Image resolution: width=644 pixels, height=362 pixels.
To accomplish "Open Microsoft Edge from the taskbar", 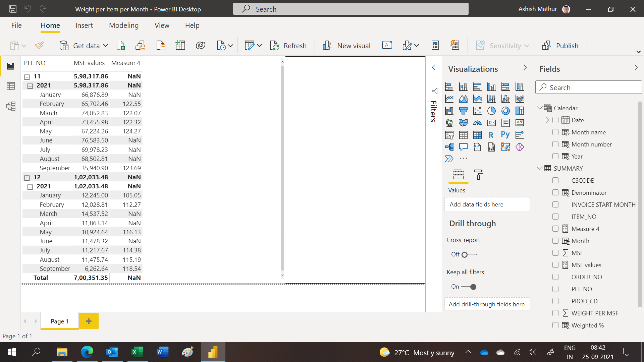I will tap(87, 352).
